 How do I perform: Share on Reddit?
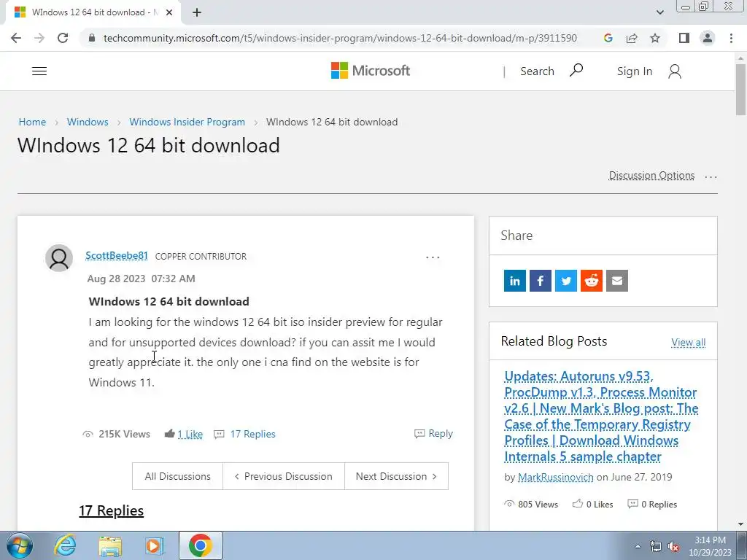[591, 281]
